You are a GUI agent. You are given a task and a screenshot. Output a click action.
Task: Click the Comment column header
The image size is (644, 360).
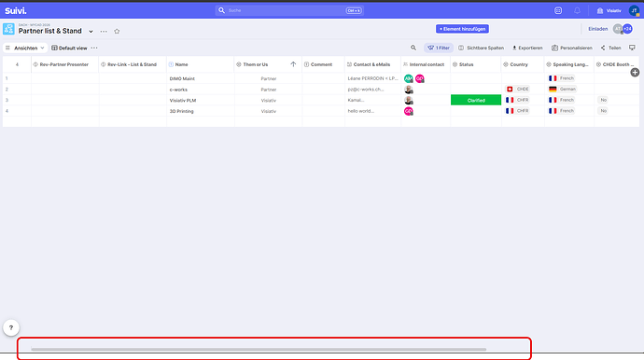tap(323, 64)
